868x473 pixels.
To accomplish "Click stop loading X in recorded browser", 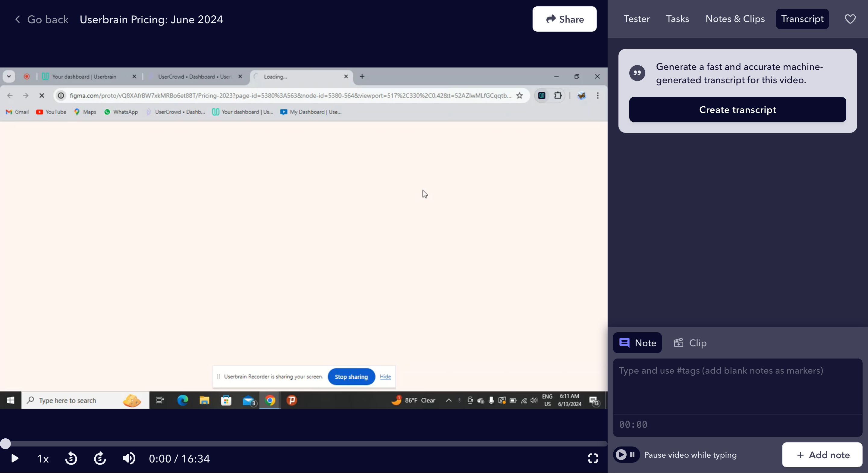I will pos(42,96).
